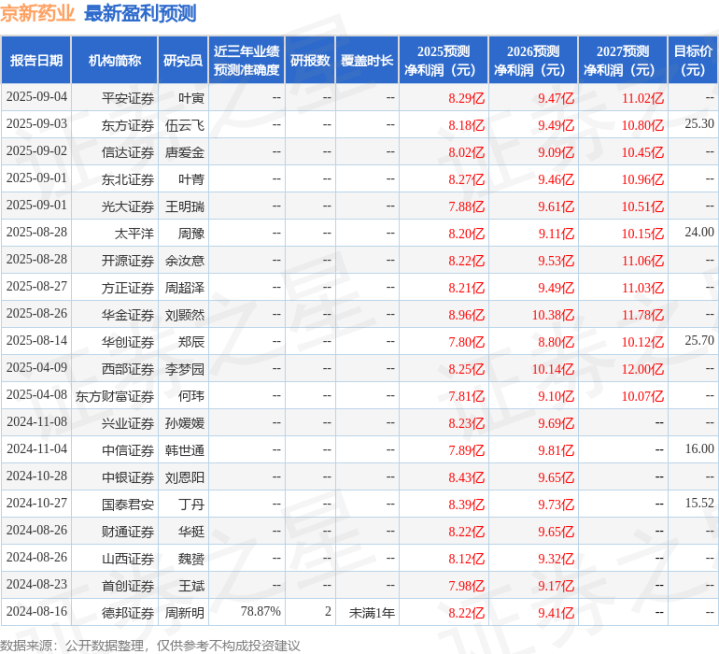Sort by 2027预测净利润 column header

point(622,60)
